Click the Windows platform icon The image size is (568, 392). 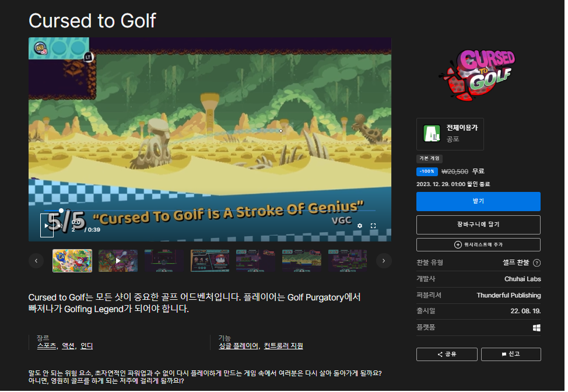(x=537, y=328)
